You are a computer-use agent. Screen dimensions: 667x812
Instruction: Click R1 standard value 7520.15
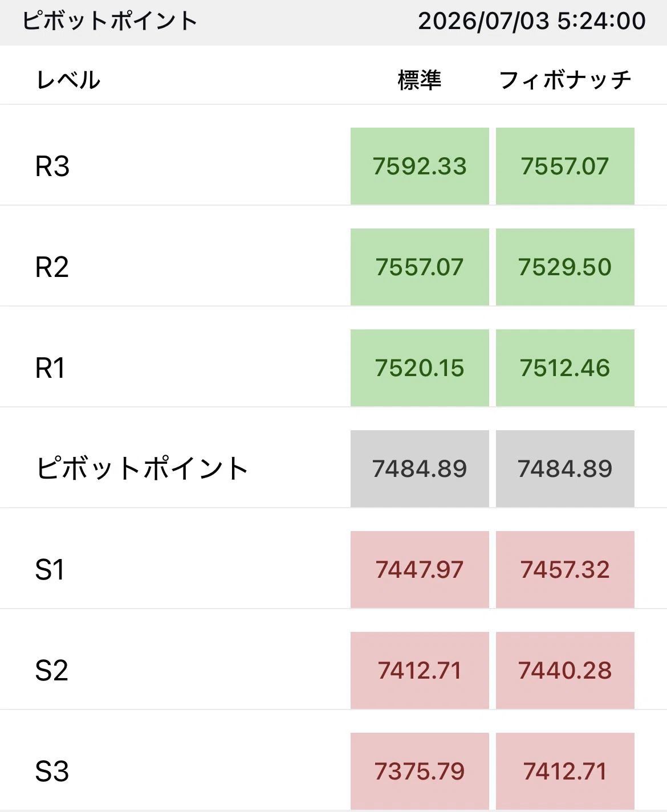pyautogui.click(x=420, y=368)
